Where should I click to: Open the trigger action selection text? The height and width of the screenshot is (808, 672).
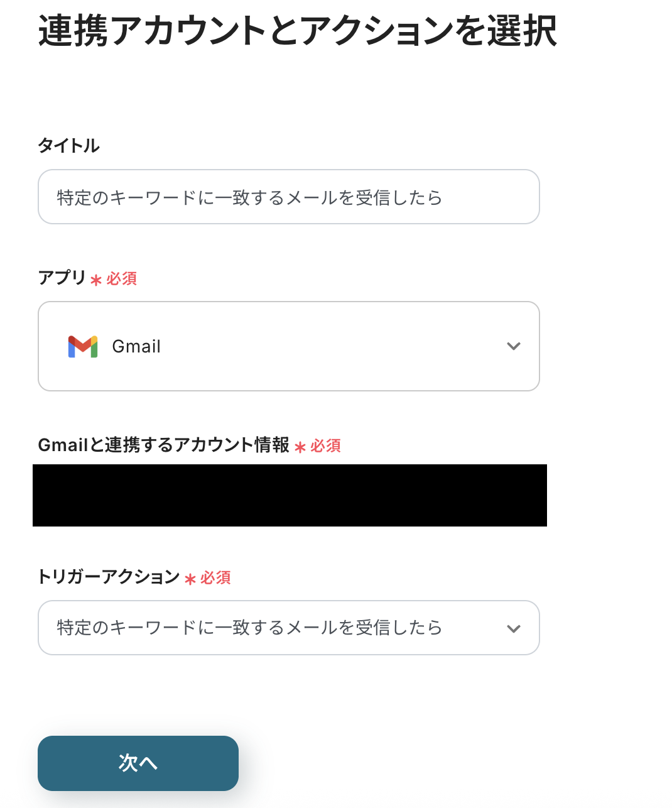tap(249, 628)
